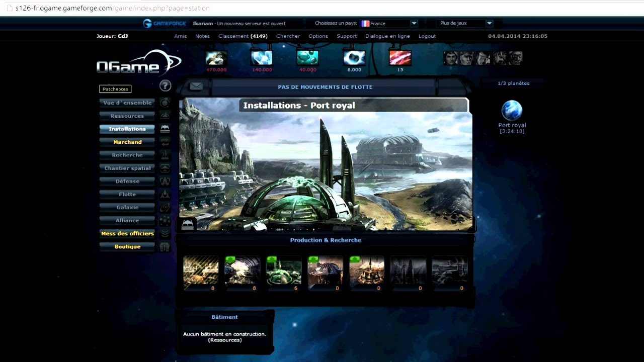Click the deuterium resource icon showing 40.000

(x=307, y=58)
